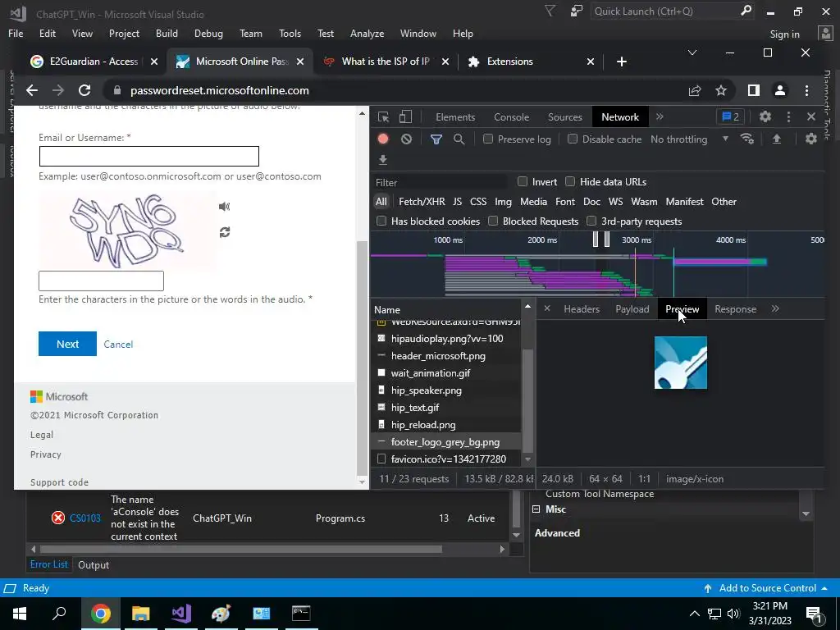Open the Chrome profile avatar menu
Image resolution: width=840 pixels, height=630 pixels.
780,90
